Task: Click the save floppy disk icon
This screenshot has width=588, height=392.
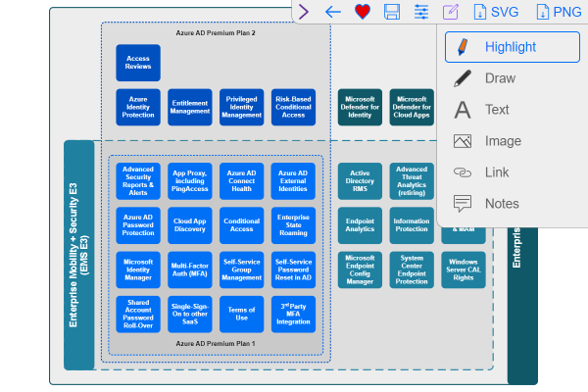Action: (392, 12)
